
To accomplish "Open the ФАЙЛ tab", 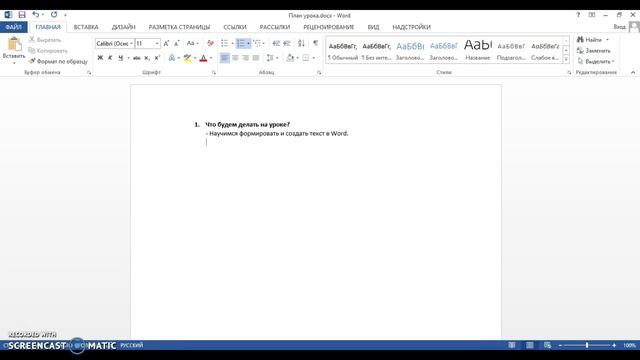I will click(x=13, y=27).
